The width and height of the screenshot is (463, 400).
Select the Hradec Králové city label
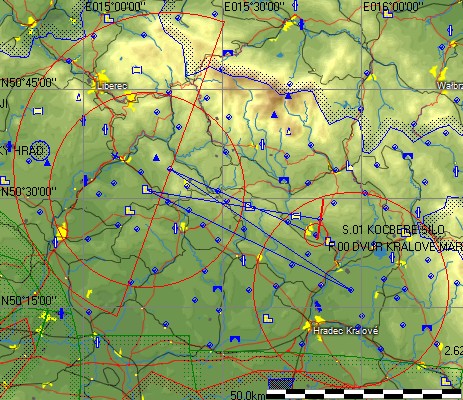click(x=346, y=331)
